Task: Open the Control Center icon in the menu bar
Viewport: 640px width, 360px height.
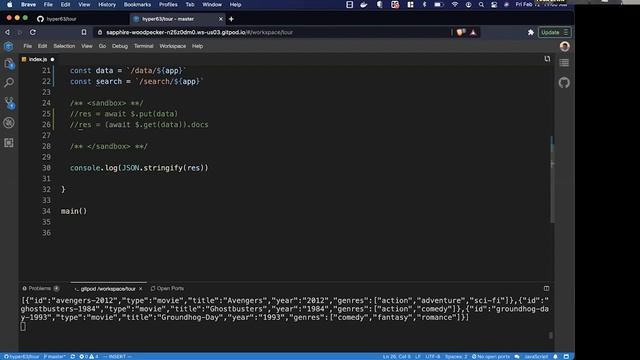Action: click(x=494, y=4)
